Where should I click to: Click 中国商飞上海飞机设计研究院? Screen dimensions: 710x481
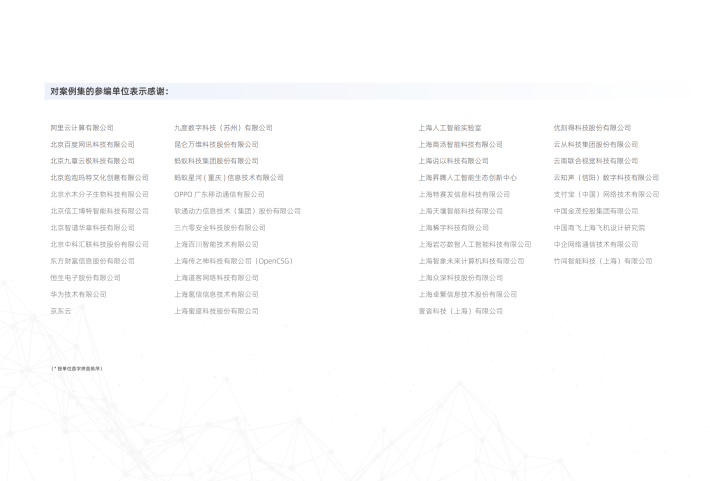point(600,228)
